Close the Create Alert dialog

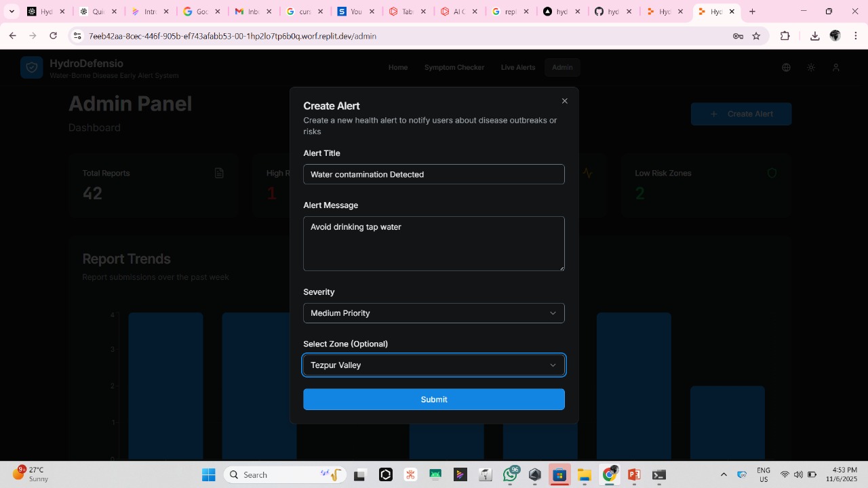pyautogui.click(x=564, y=101)
